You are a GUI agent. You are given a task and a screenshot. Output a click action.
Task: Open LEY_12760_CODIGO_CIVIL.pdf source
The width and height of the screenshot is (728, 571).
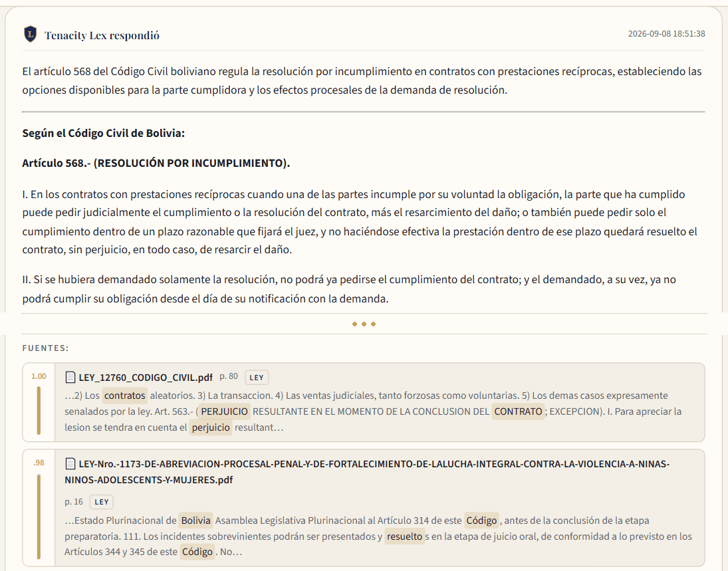coord(146,378)
